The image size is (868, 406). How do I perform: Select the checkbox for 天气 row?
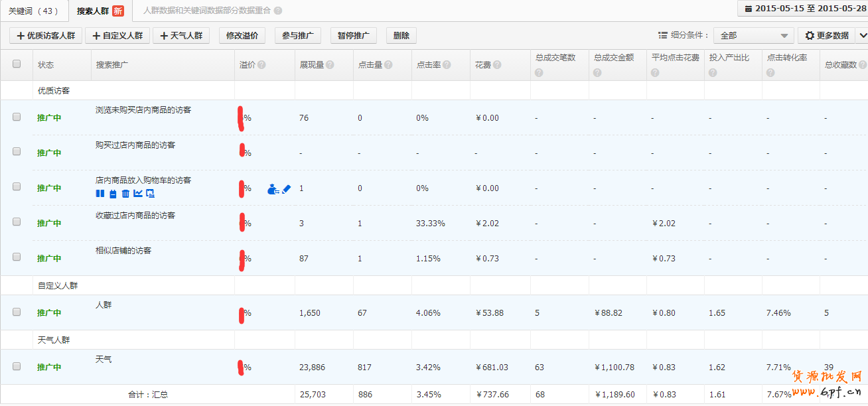[x=17, y=366]
